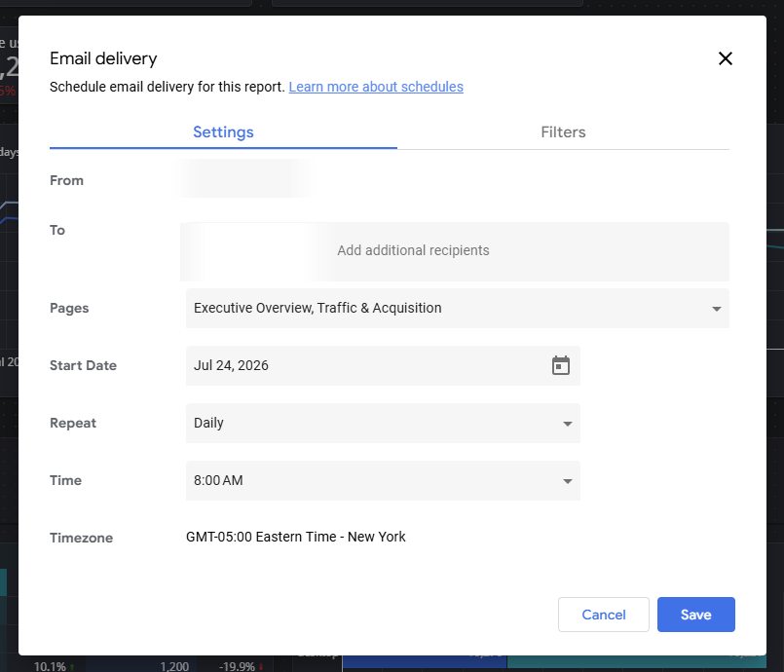
Task: Open the Start Date calendar picker icon
Action: click(561, 365)
